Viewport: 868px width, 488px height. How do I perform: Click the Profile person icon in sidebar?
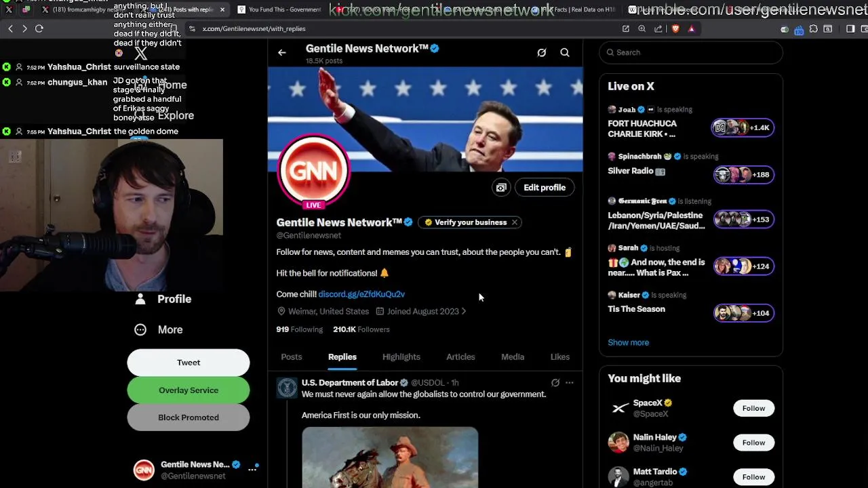click(140, 299)
